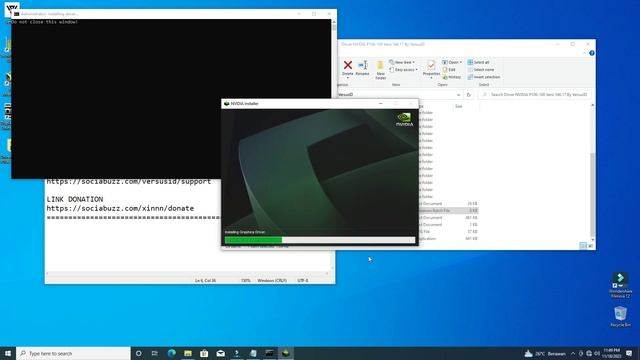Image resolution: width=640 pixels, height=360 pixels.
Task: Switch to Notepad via taskbar icon
Action: 253,353
